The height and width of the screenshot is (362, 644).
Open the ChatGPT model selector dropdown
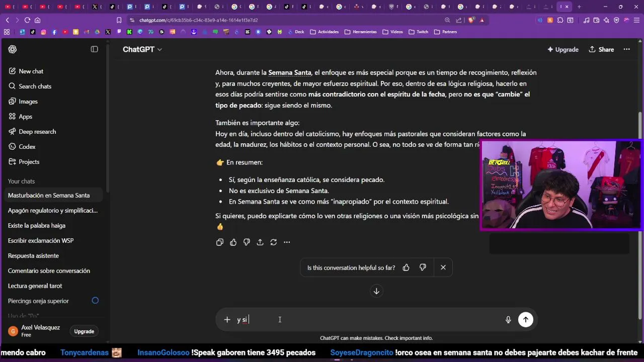click(142, 49)
